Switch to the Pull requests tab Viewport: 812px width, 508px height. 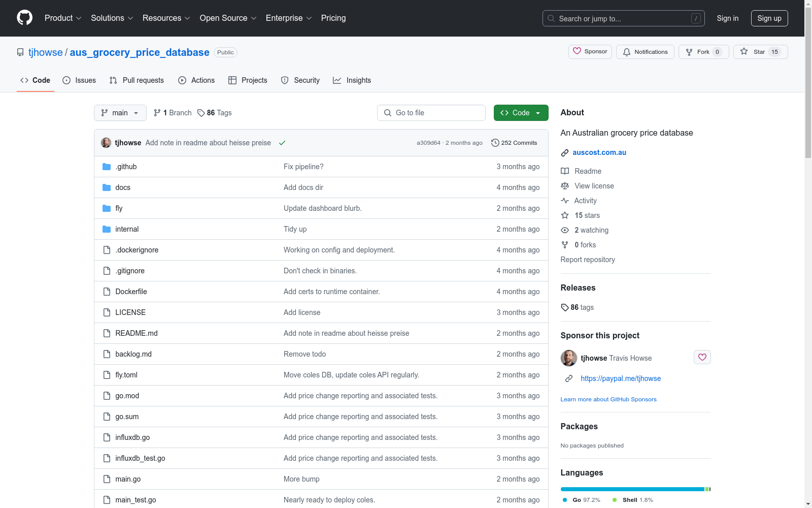pyautogui.click(x=137, y=80)
